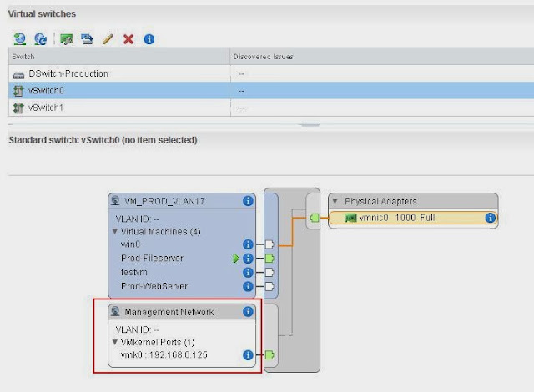Click the green Prod-Fileserver port connector

point(270,259)
